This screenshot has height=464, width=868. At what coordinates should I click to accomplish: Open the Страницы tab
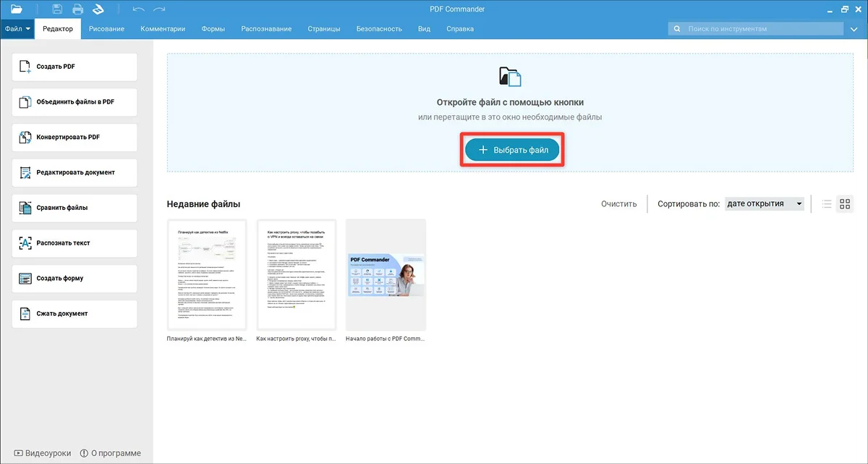tap(324, 29)
